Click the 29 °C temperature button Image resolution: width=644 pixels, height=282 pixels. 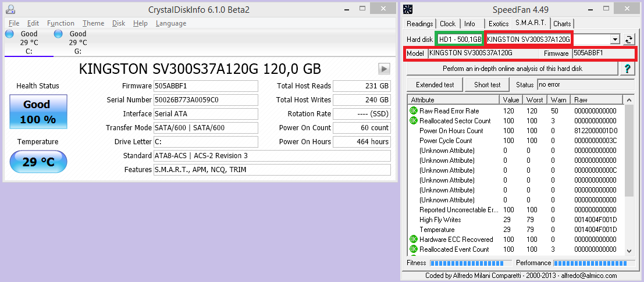[38, 161]
